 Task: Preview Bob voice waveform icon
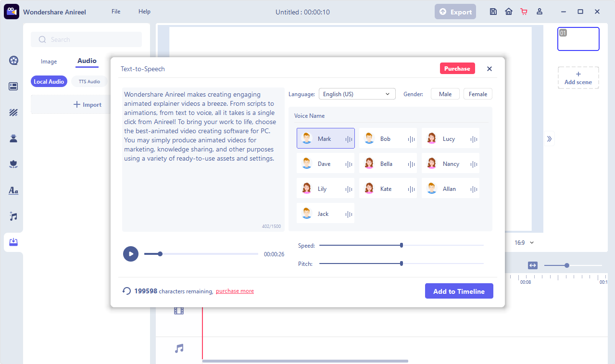tap(411, 139)
